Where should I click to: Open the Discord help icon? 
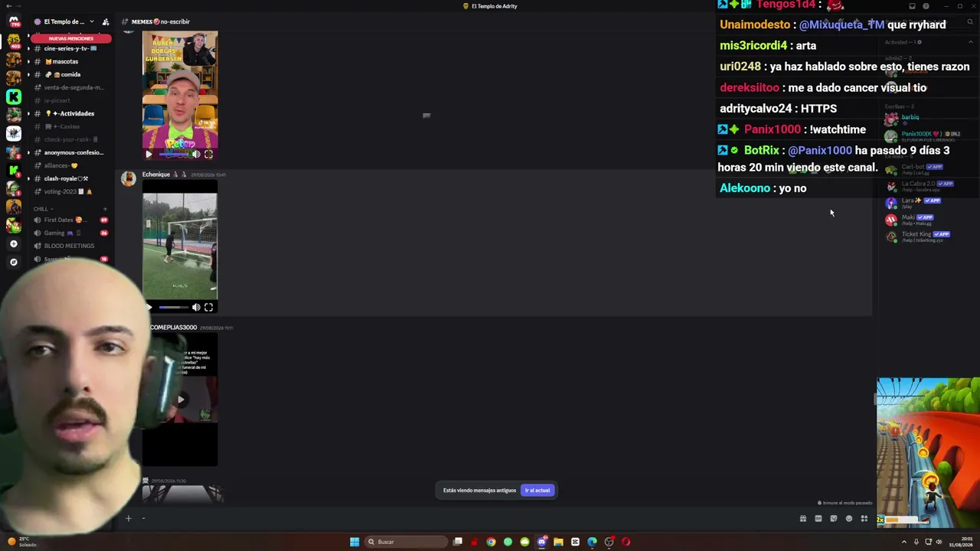coord(926,6)
